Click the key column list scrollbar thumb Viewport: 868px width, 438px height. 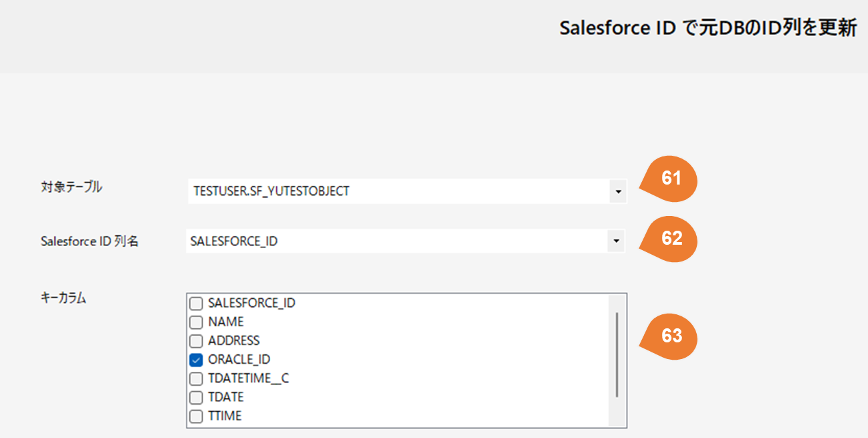[x=616, y=353]
